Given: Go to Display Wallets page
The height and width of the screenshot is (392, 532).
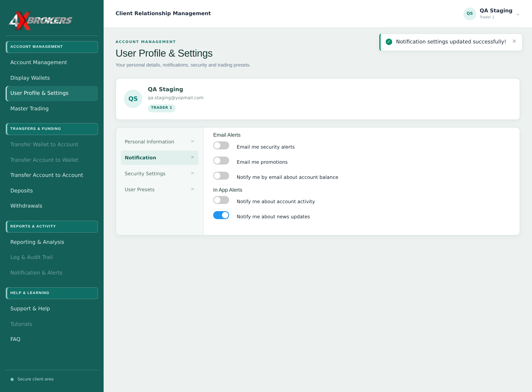Looking at the screenshot, I should (52, 78).
